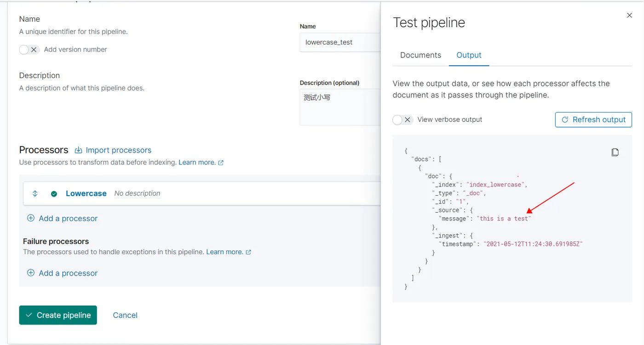Click the Refresh output button
The image size is (644, 345).
tap(593, 119)
